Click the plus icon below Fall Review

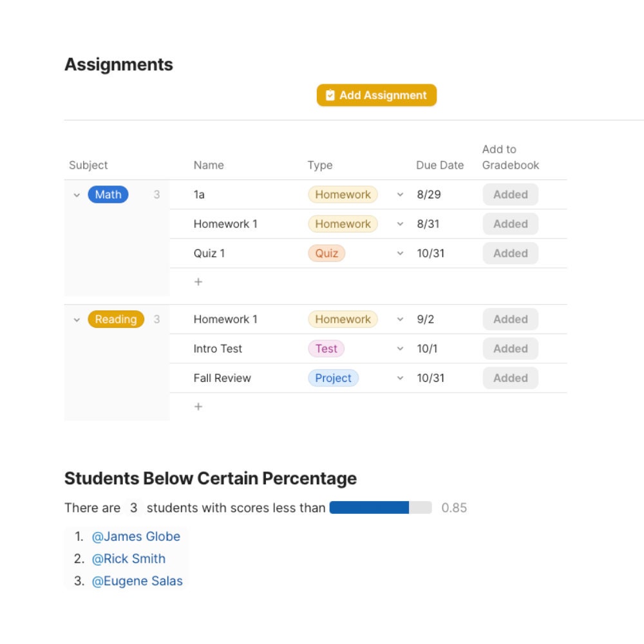(x=198, y=406)
